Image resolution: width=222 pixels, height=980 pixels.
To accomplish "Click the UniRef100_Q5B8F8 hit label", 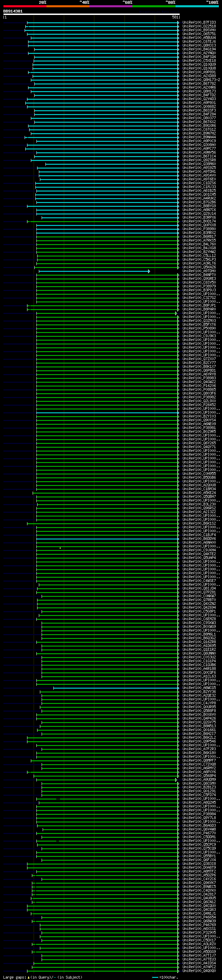I will [x=199, y=711].
